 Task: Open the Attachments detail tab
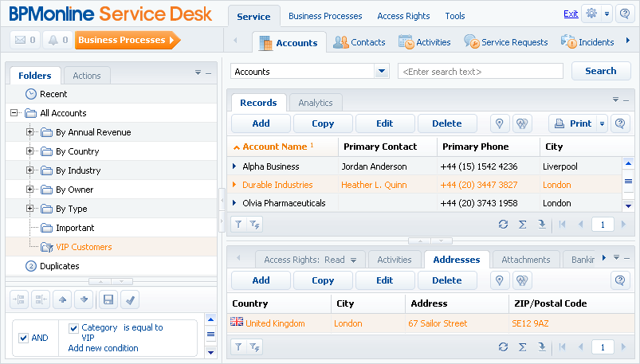(526, 260)
